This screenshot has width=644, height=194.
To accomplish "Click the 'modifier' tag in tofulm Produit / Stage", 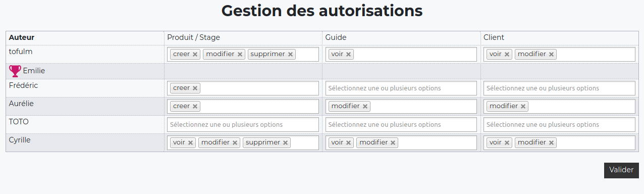I will point(220,54).
